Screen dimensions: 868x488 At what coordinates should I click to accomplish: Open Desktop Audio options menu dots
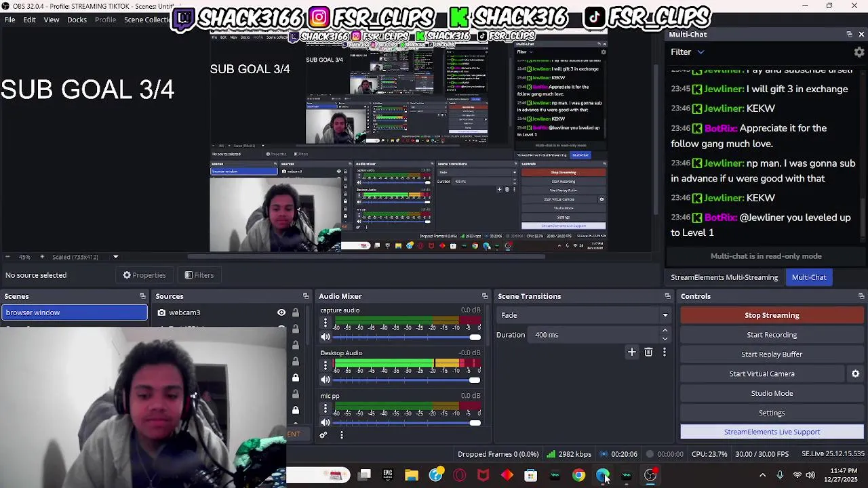coord(325,366)
